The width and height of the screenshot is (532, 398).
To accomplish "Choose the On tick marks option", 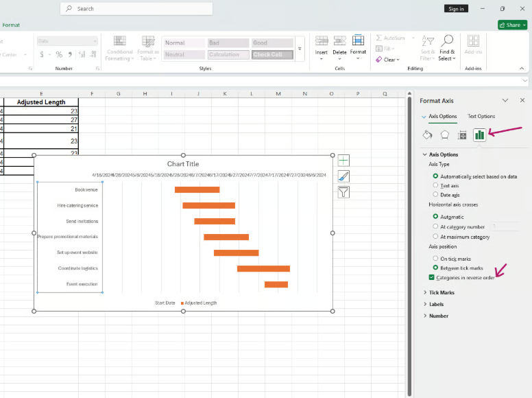I will tap(435, 259).
